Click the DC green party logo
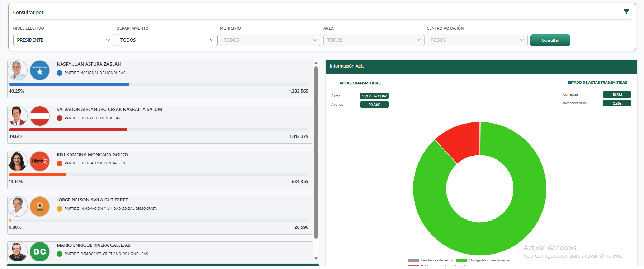644x269 pixels. click(40, 251)
